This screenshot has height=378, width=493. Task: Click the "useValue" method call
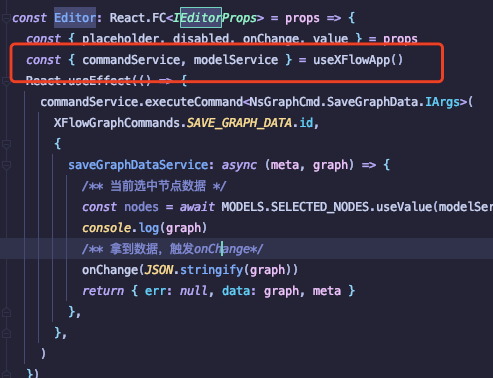click(404, 207)
